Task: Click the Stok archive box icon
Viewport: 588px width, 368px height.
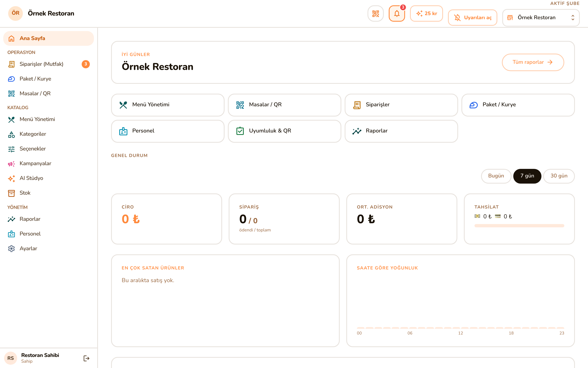Action: [11, 193]
